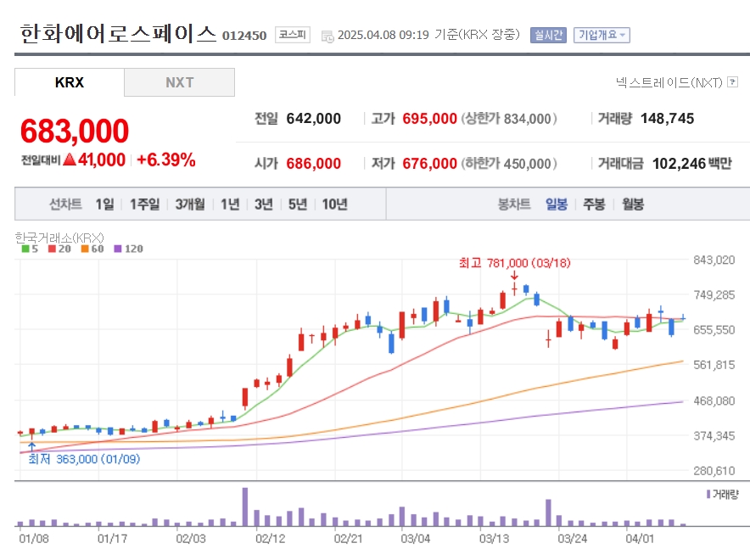The height and width of the screenshot is (560, 750).
Task: Show the 5년 line chart
Action: 298,204
